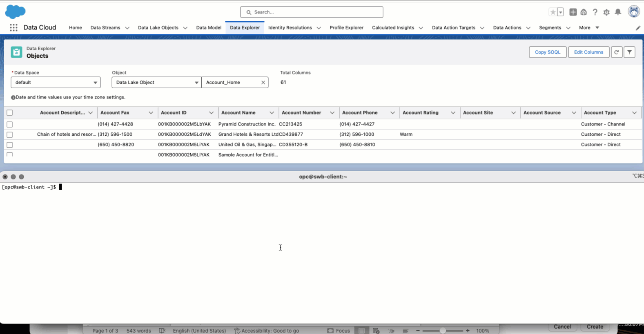This screenshot has width=644, height=334.
Task: Select the Data Explorer tab
Action: [245, 27]
